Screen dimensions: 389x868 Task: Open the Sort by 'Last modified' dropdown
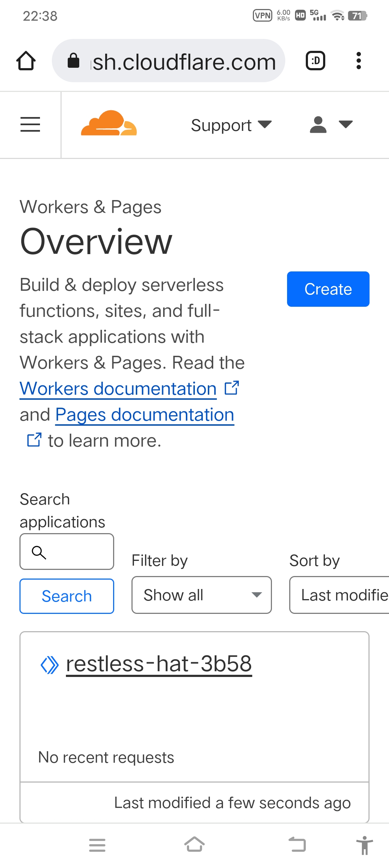pos(339,595)
